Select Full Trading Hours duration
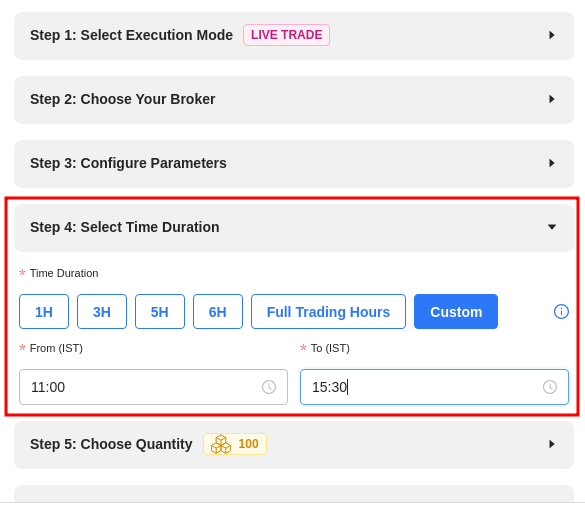The image size is (585, 525). click(x=328, y=312)
